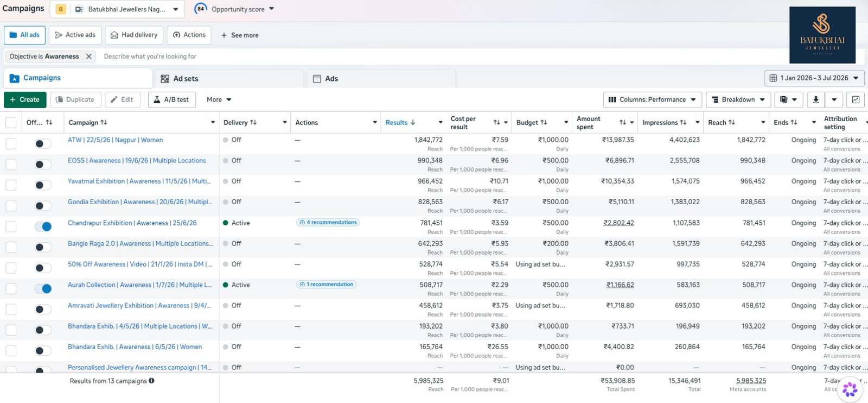Click the download export icon

pos(815,99)
